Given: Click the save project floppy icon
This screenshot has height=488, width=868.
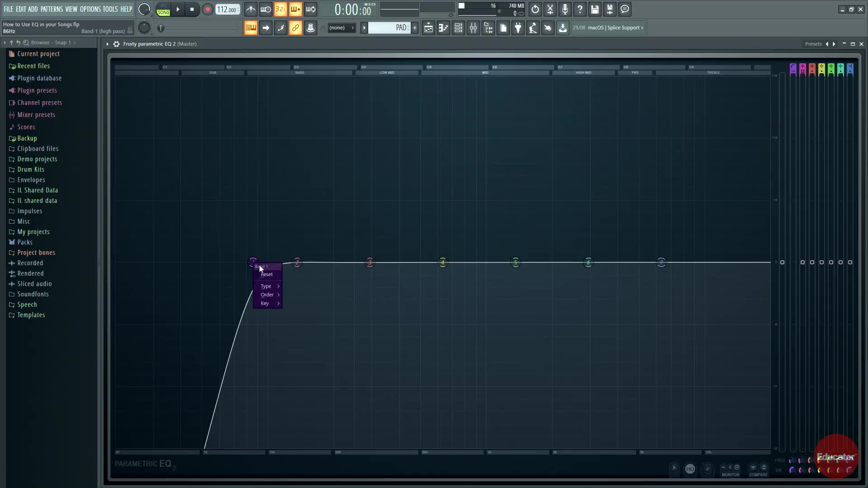Looking at the screenshot, I should (595, 9).
